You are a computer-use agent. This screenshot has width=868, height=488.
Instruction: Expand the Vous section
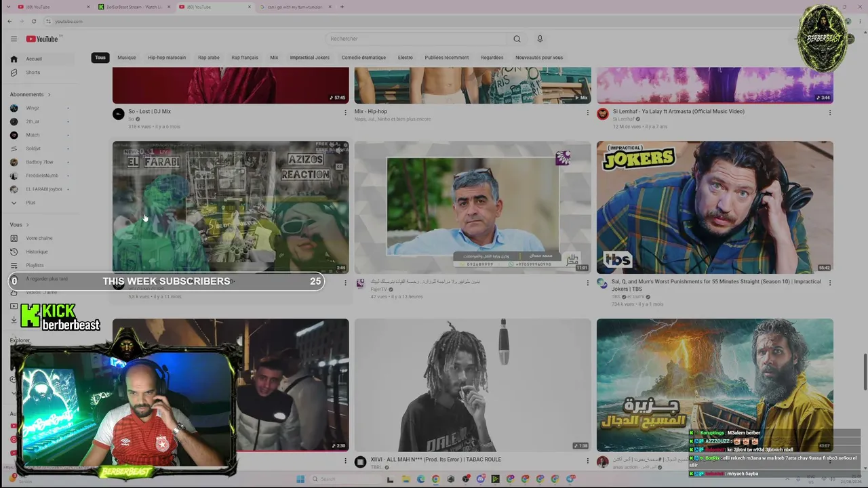click(20, 224)
